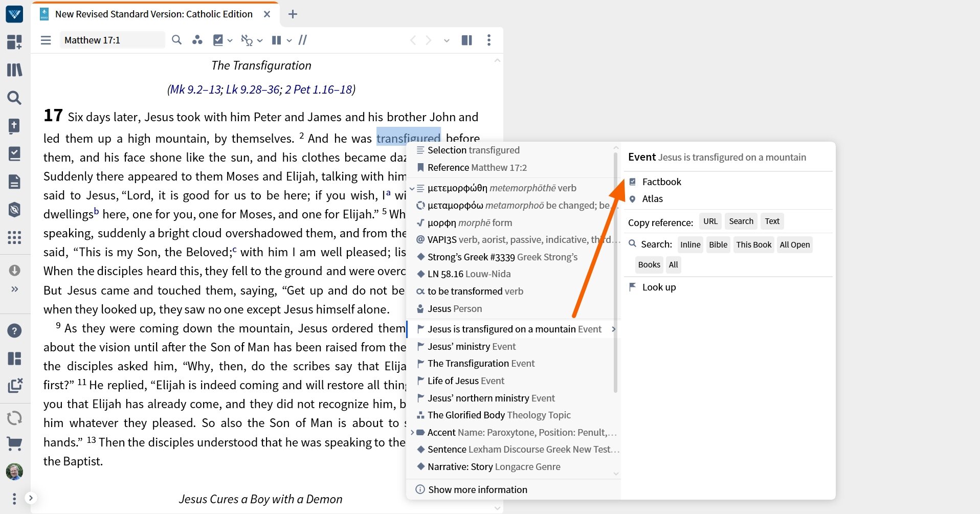
Task: Open the store shopping cart icon
Action: point(14,443)
